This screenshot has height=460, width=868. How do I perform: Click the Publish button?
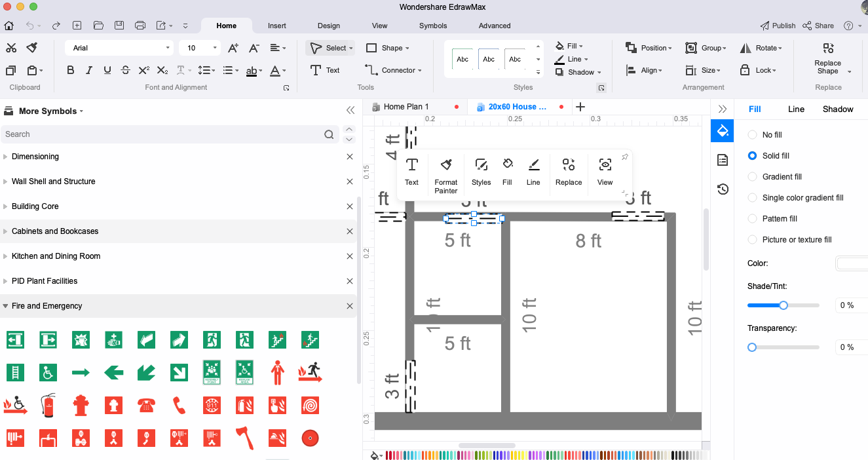pos(778,25)
